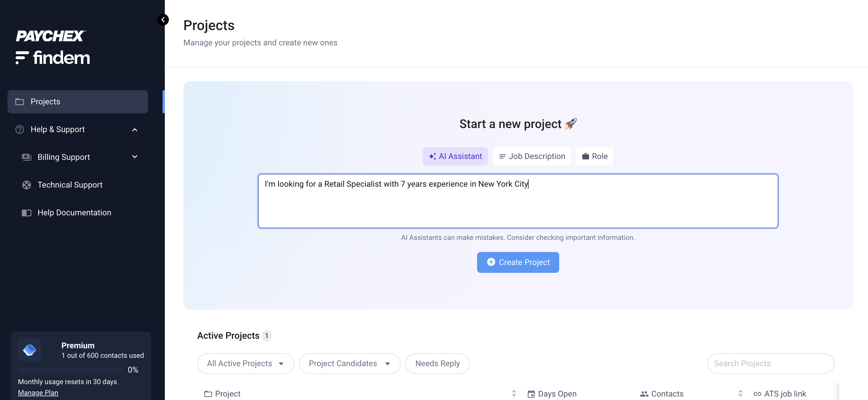Viewport: 868px width, 400px height.
Task: Switch to the Job Description tab
Action: (x=532, y=156)
